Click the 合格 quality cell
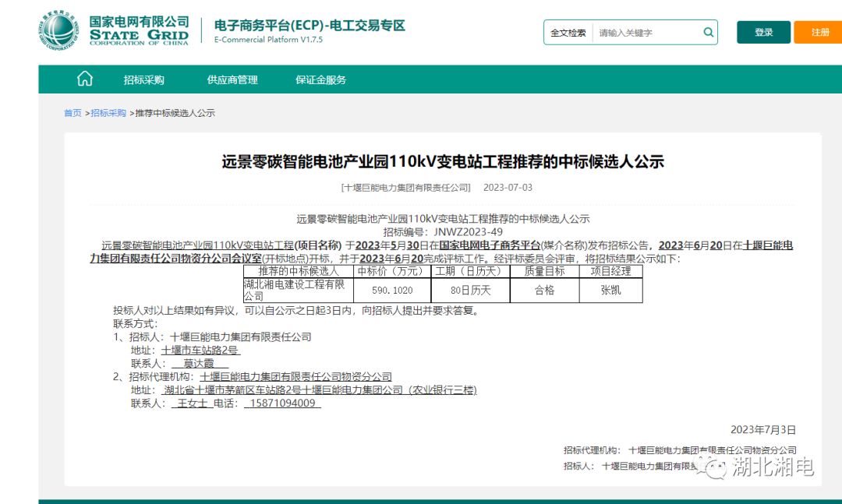 click(x=544, y=290)
